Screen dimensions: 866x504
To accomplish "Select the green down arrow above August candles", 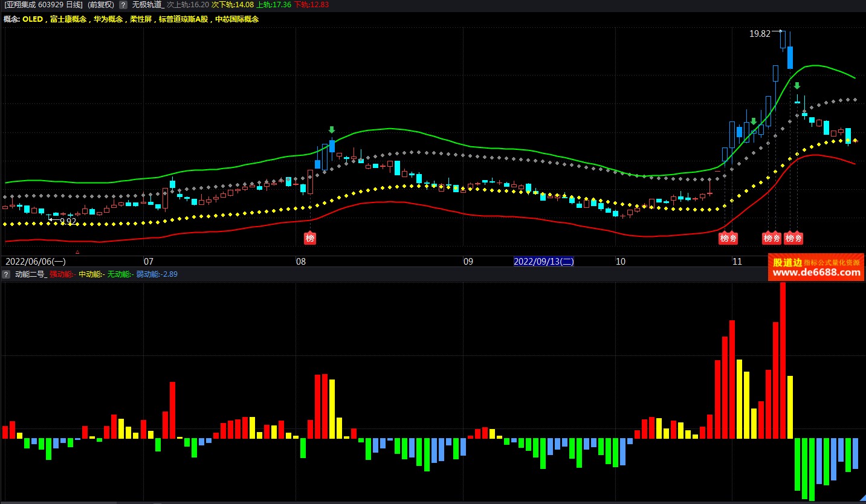I will [331, 130].
